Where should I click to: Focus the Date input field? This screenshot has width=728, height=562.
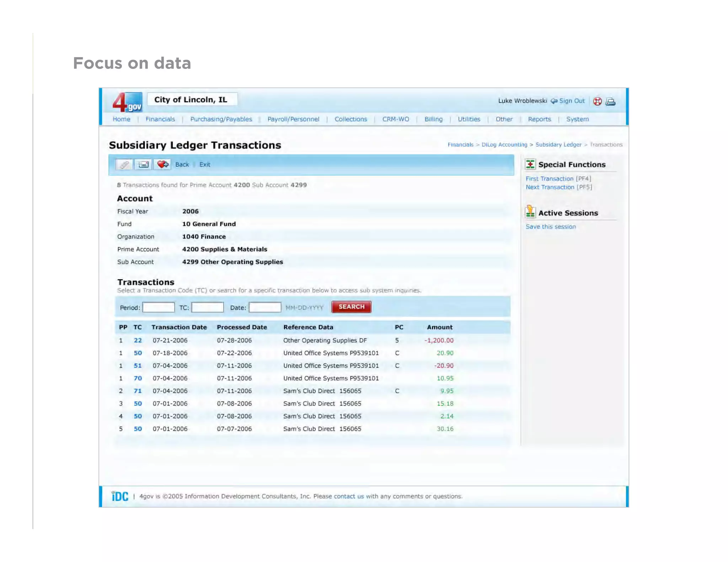pyautogui.click(x=265, y=307)
